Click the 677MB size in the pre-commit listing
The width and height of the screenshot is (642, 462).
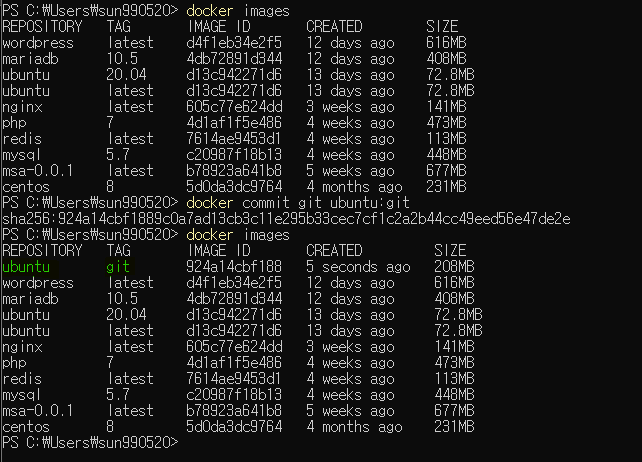pos(446,171)
